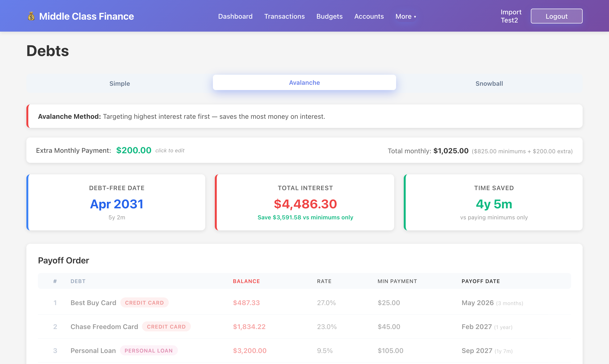Go to Dashboard page
Screen dimensions: 609x364
(235, 17)
